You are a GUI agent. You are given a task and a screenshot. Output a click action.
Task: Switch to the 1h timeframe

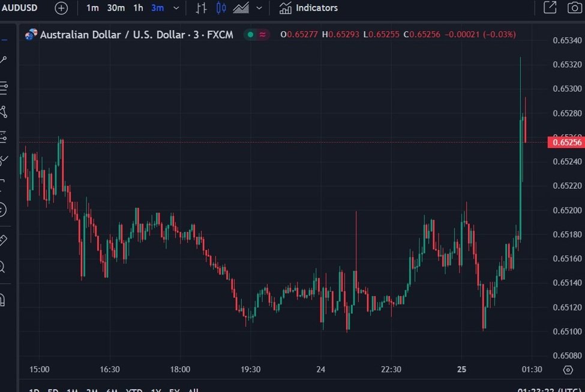click(138, 8)
